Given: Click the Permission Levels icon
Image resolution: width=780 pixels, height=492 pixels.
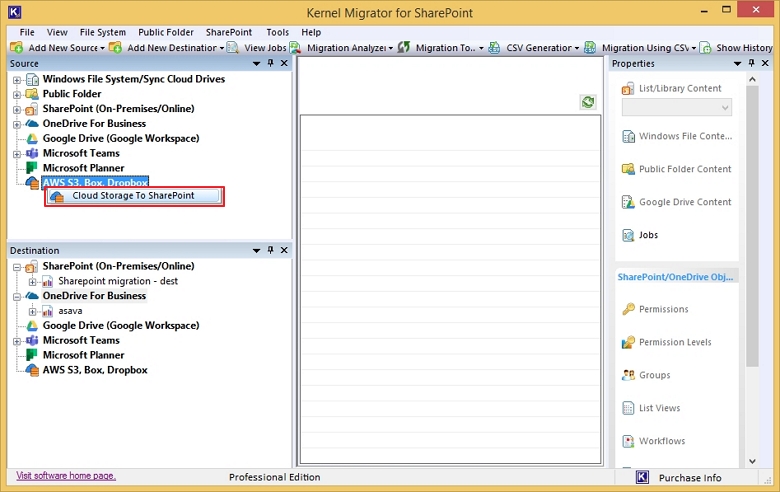Looking at the screenshot, I should (x=628, y=342).
